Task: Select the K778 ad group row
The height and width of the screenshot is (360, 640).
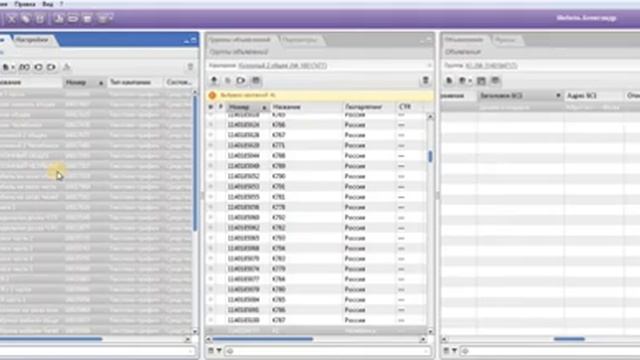Action: click(316, 207)
